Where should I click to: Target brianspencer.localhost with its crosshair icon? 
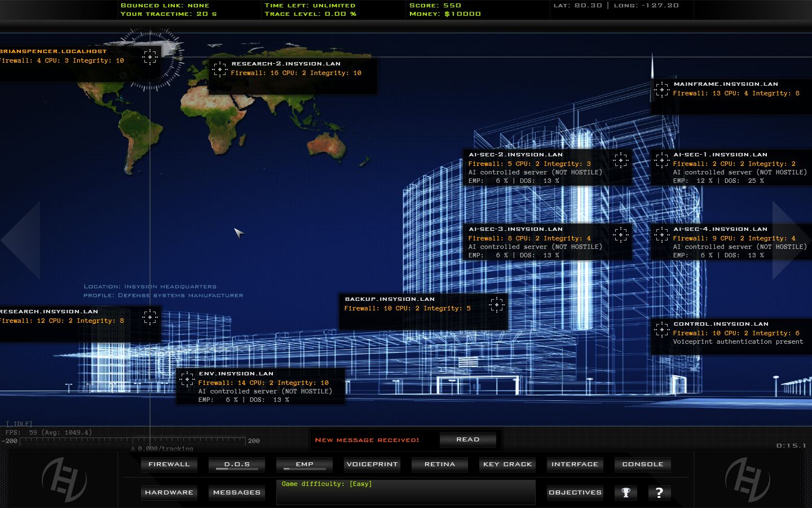pyautogui.click(x=149, y=57)
